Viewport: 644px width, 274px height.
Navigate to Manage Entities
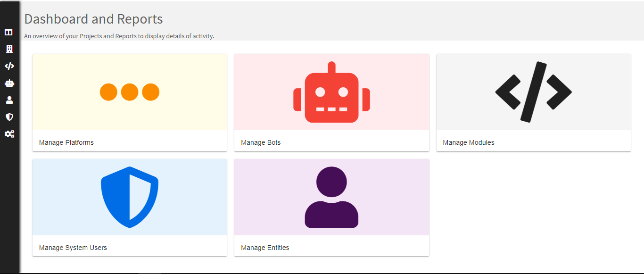pos(265,248)
